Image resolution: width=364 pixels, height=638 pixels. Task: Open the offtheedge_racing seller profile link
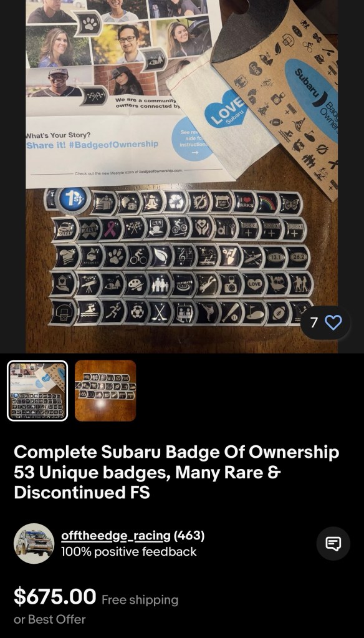click(x=115, y=536)
